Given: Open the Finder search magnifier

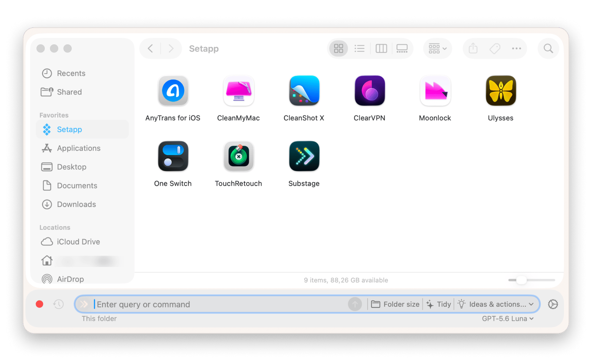Looking at the screenshot, I should 548,49.
